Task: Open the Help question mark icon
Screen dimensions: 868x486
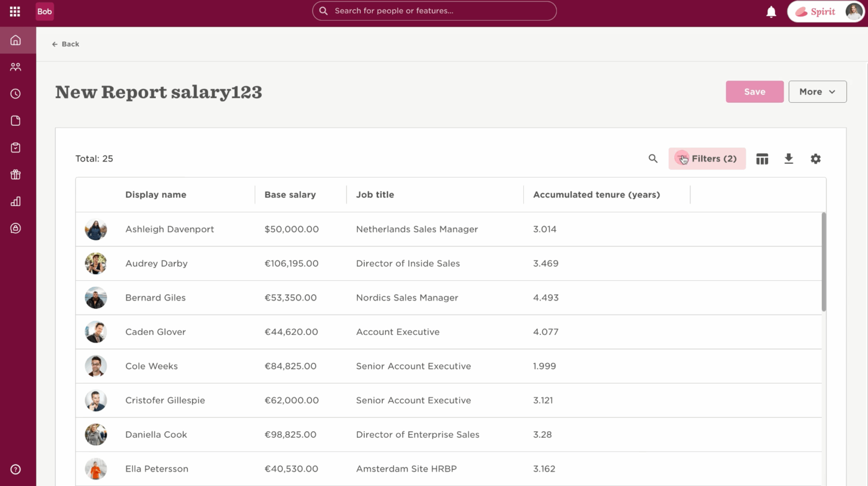Action: click(16, 469)
